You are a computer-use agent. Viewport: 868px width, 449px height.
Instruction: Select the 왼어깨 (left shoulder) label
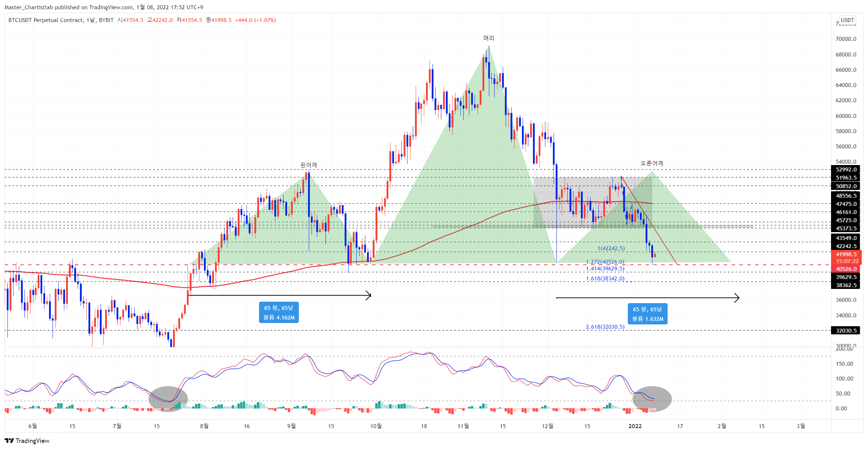pyautogui.click(x=308, y=165)
